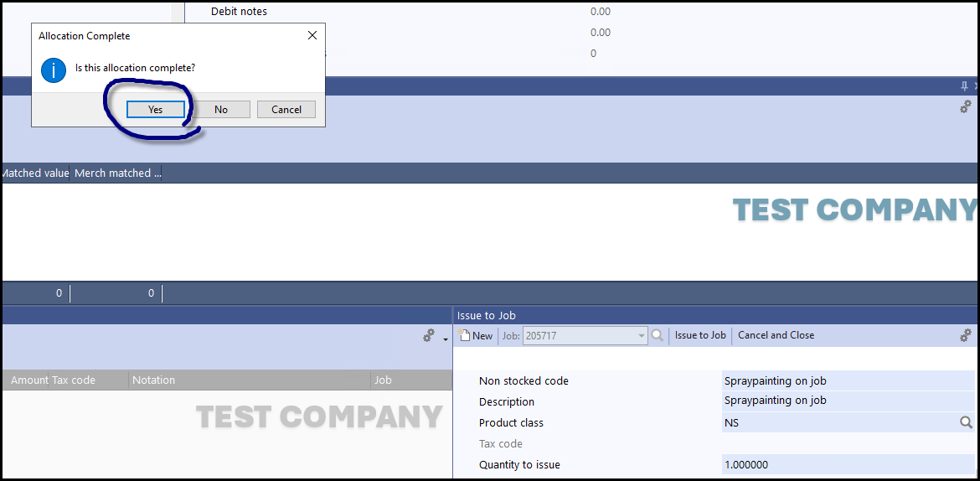
Task: Click gear icon left of Issue to Job pane
Action: coord(429,335)
